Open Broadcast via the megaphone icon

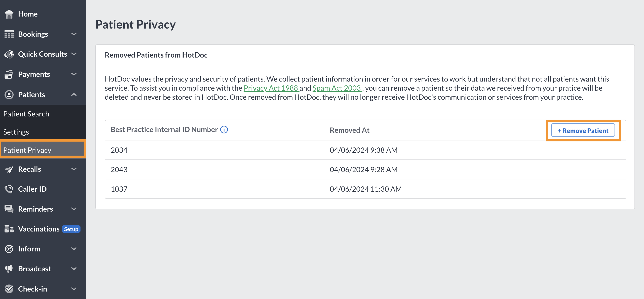[9, 269]
